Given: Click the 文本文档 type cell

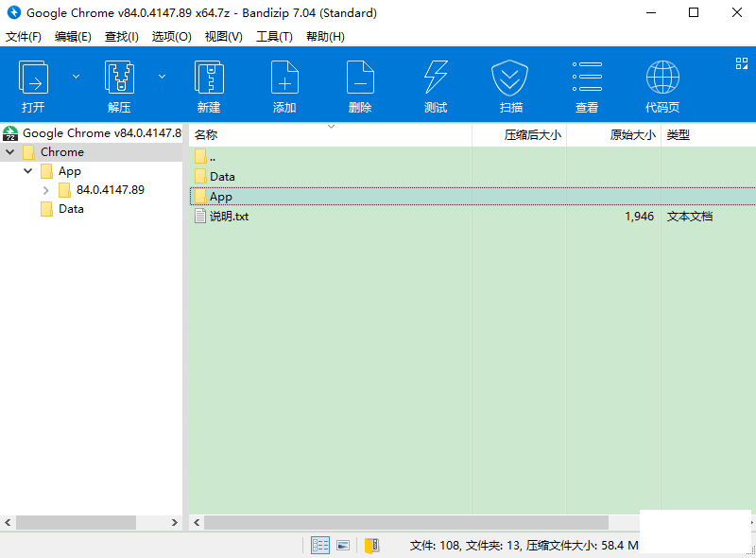Looking at the screenshot, I should (690, 217).
